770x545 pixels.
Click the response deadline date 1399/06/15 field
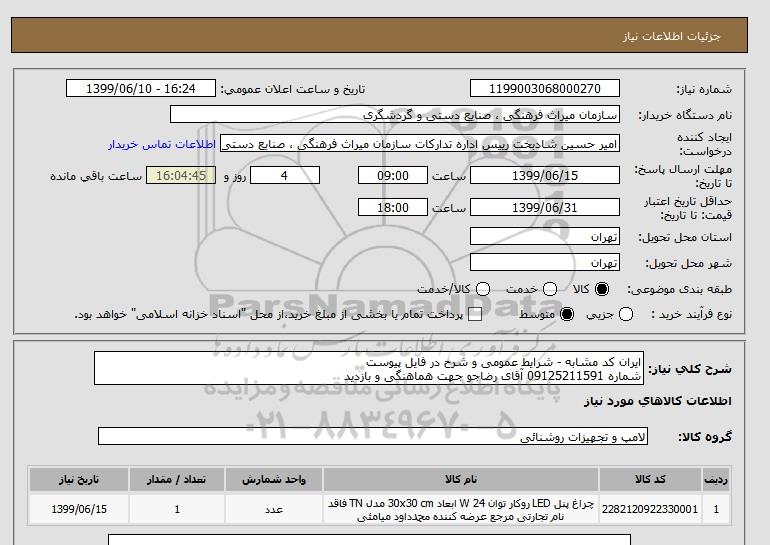click(x=545, y=175)
